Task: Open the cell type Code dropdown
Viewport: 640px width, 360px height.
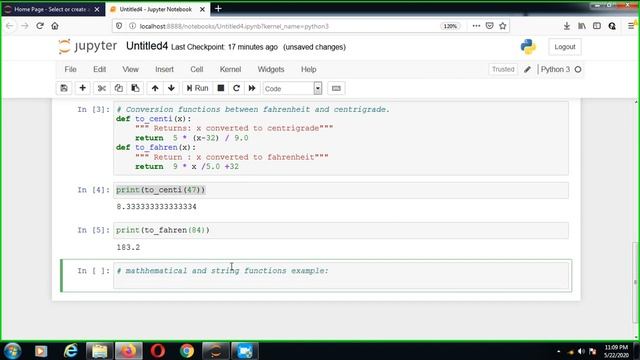Action: (293, 88)
